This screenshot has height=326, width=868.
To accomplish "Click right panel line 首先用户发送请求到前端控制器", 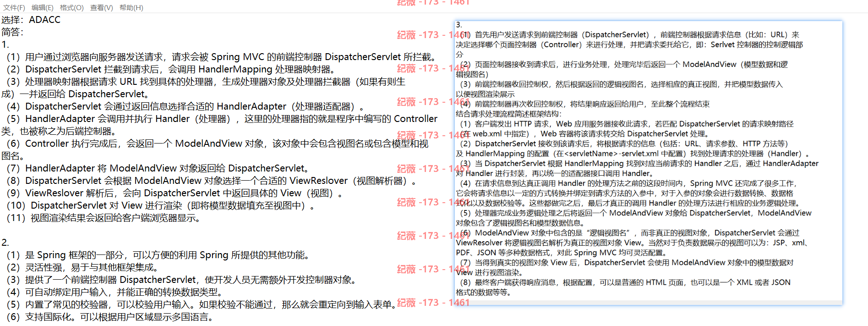I will tap(630, 35).
